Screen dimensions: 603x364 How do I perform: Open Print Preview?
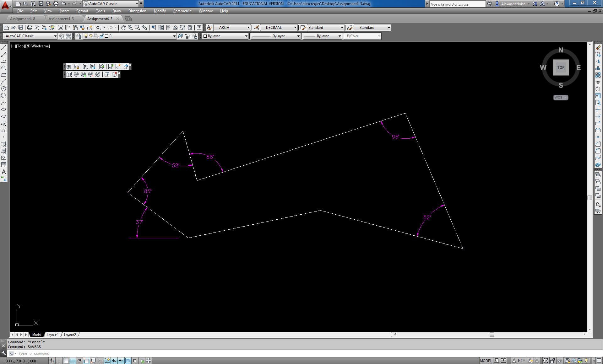[37, 28]
